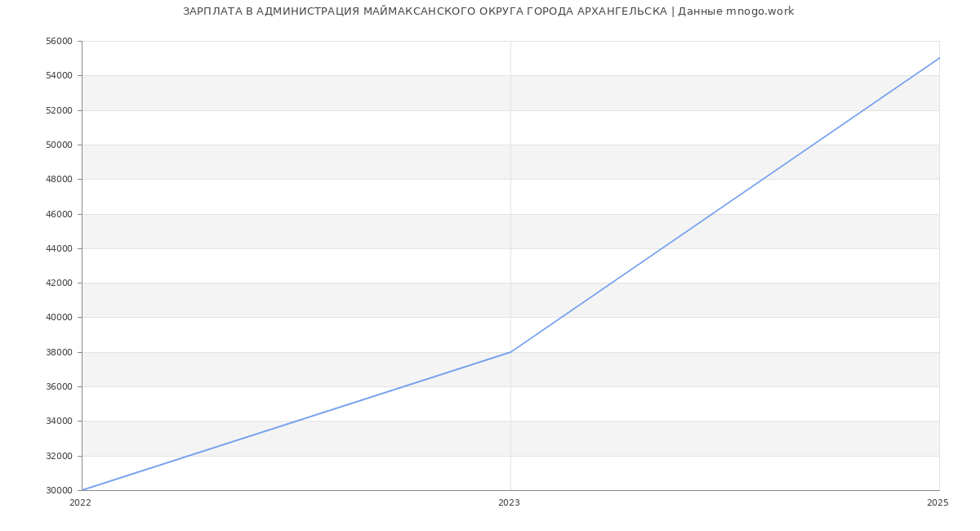Click the 54000 y-axis label
This screenshot has width=980, height=531.
(60, 76)
